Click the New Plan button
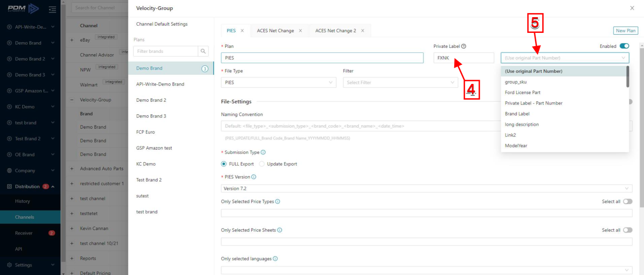Image resolution: width=644 pixels, height=275 pixels. 626,31
